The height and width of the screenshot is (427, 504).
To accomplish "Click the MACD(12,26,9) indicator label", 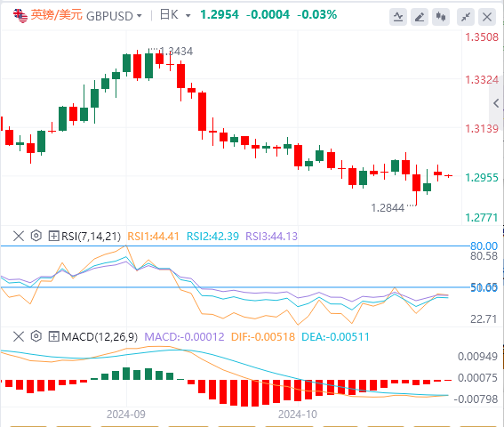I will [100, 336].
